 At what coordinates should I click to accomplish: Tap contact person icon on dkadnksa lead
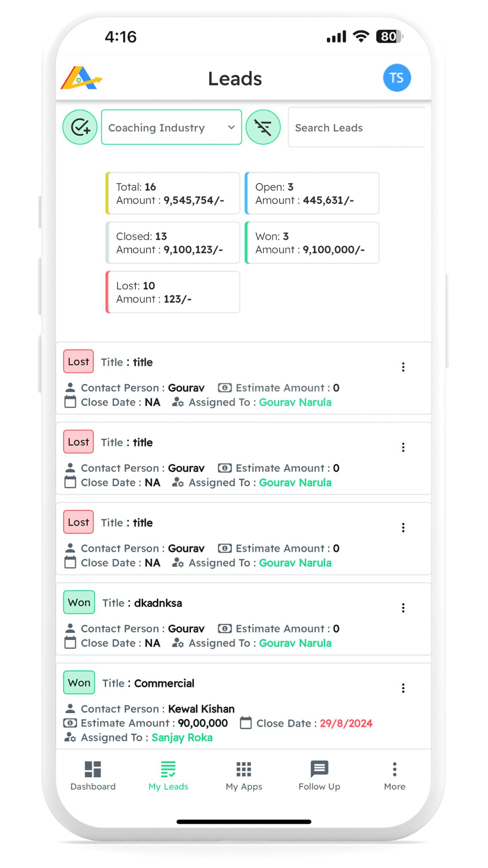click(70, 628)
